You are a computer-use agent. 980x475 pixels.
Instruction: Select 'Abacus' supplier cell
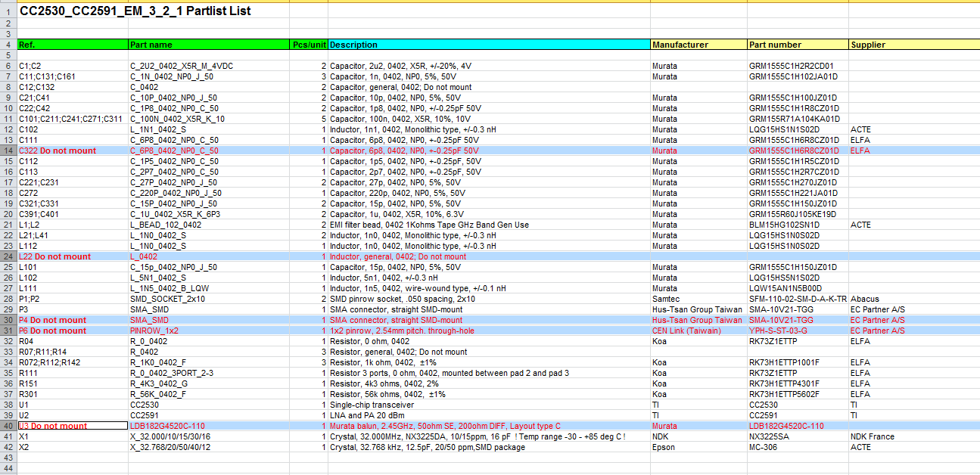[x=914, y=299]
